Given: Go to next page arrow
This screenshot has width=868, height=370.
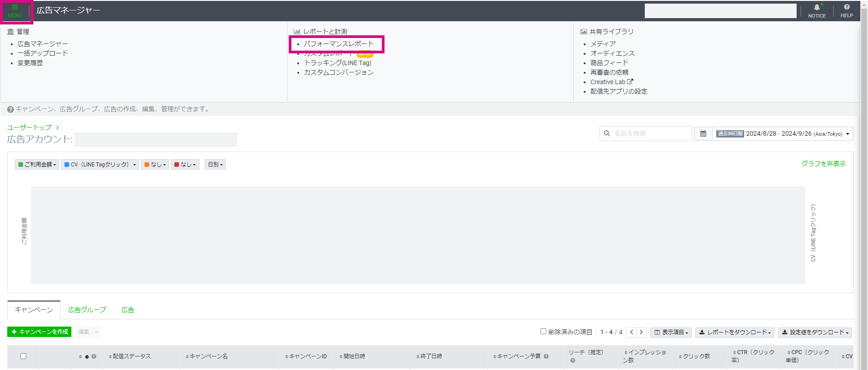Looking at the screenshot, I should (x=641, y=332).
